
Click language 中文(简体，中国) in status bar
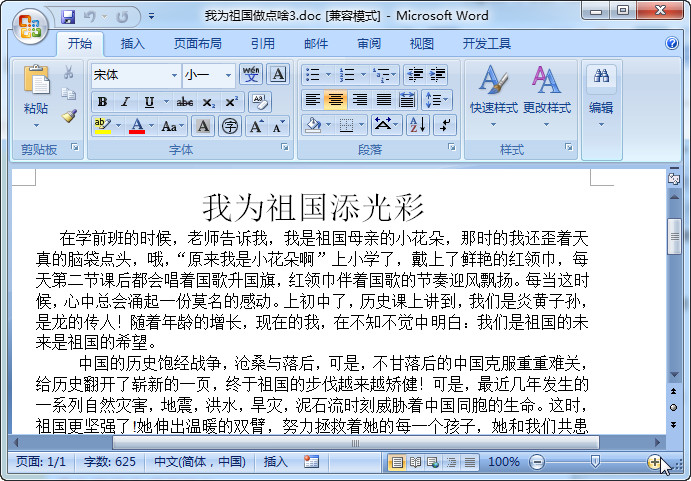click(x=200, y=462)
